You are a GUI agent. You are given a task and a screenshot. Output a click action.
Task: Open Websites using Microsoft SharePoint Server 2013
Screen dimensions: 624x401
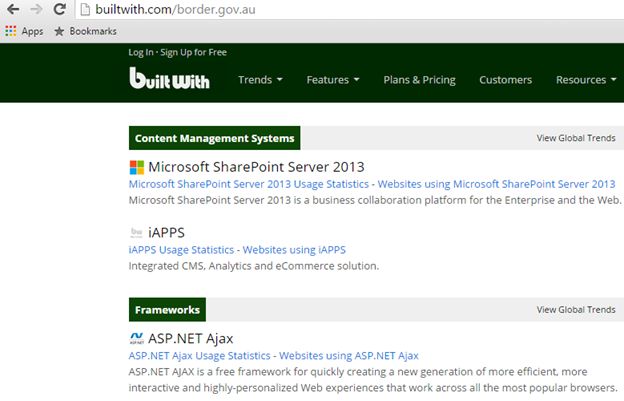click(496, 184)
